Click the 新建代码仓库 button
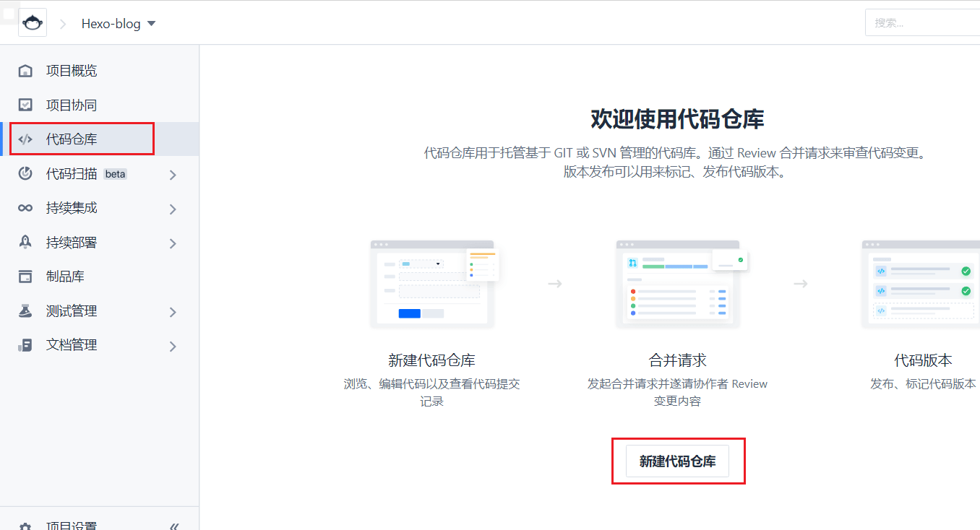The width and height of the screenshot is (980, 530). (x=677, y=461)
